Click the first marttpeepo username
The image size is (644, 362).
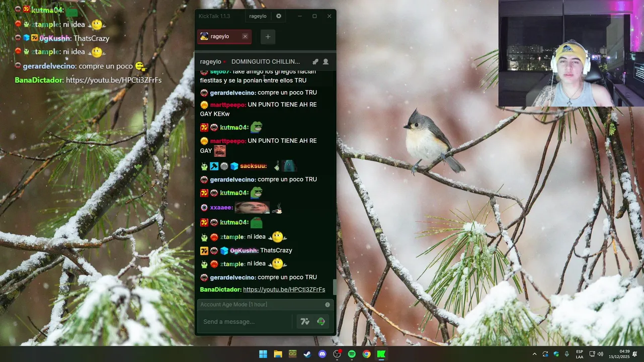(x=228, y=105)
